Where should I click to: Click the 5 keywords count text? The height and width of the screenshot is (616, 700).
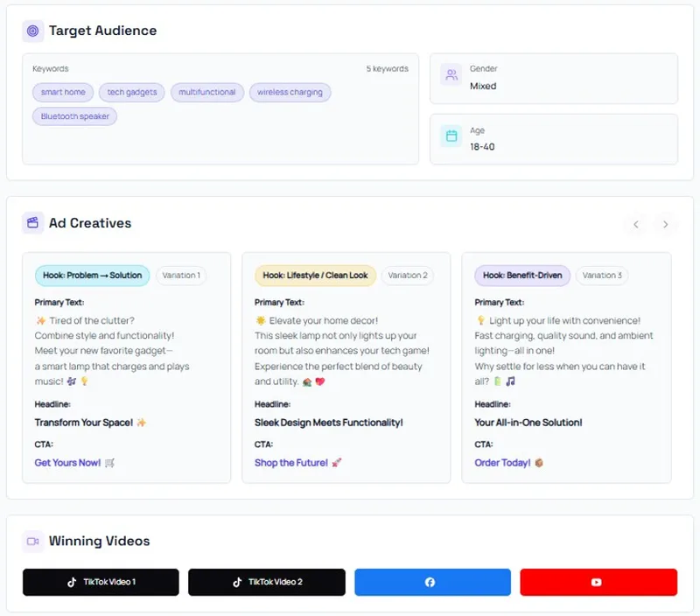[x=387, y=69]
